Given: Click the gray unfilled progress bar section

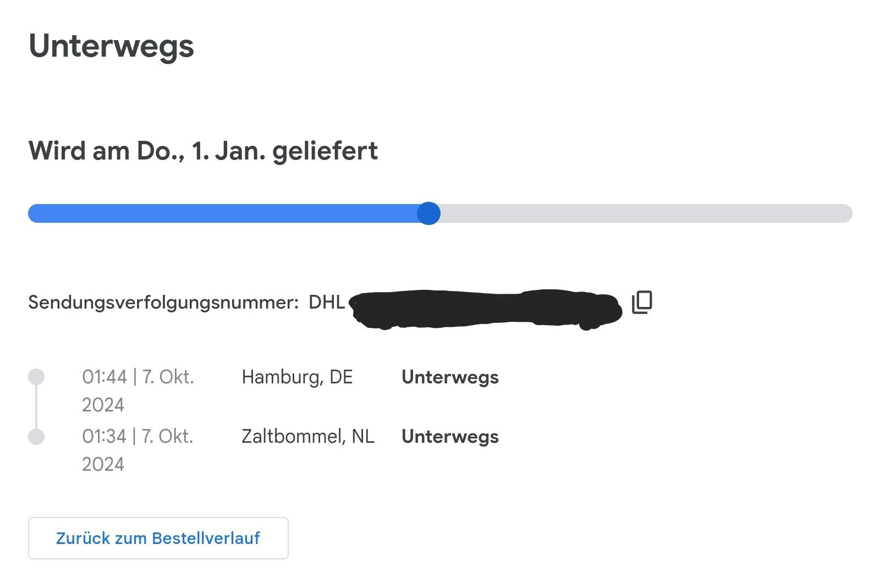Looking at the screenshot, I should (643, 213).
